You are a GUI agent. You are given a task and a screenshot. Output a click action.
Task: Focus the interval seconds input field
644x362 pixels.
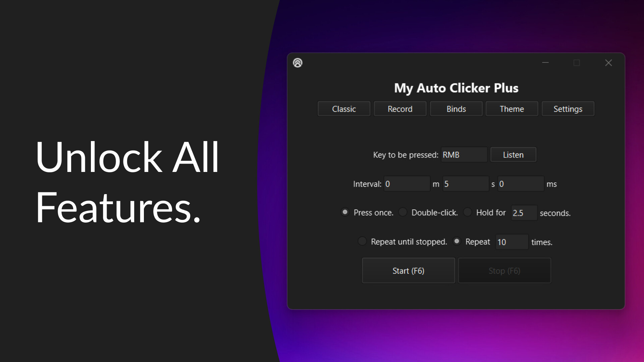pyautogui.click(x=465, y=184)
